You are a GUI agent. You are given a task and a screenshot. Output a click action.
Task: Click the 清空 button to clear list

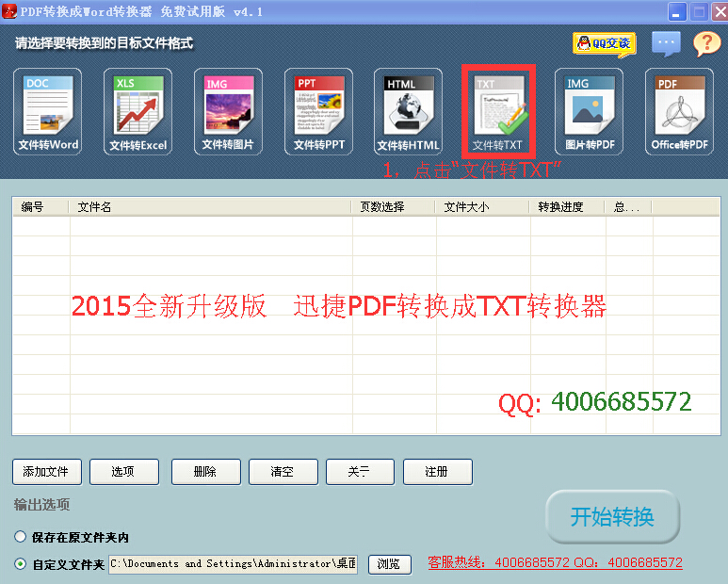[x=283, y=472]
